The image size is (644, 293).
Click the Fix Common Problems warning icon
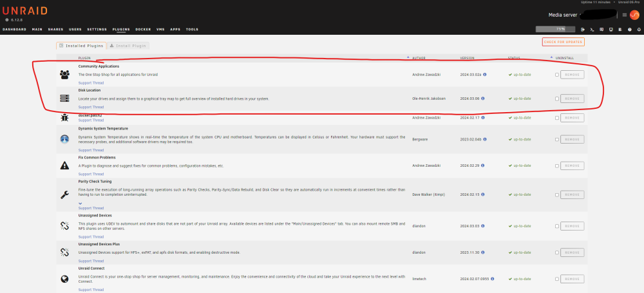64,165
